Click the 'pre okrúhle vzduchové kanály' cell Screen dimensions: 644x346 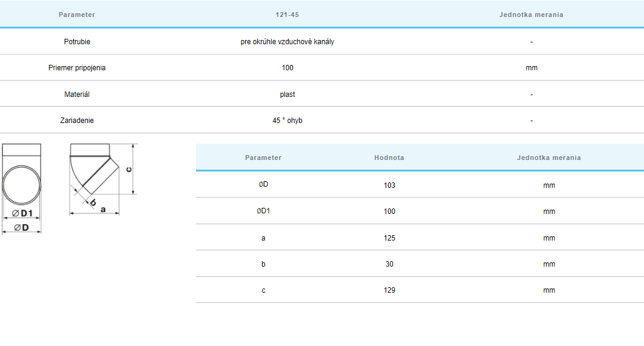click(x=287, y=42)
